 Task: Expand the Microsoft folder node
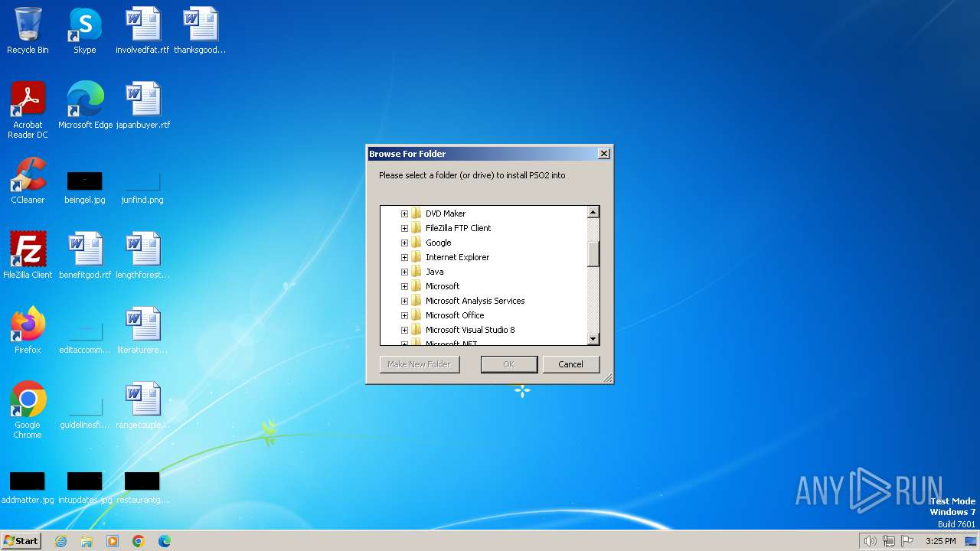point(404,286)
